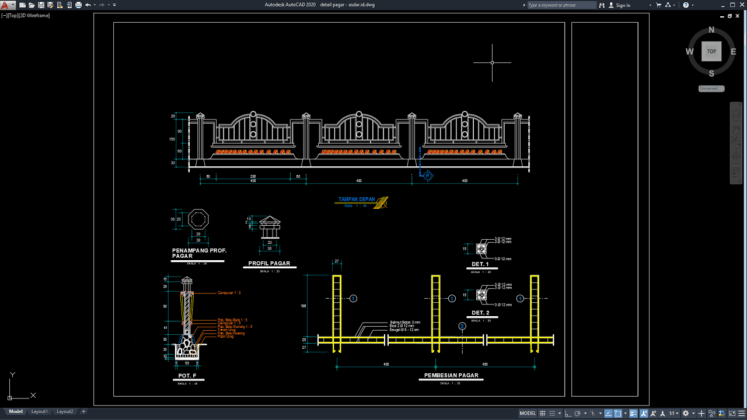Open the 1:1 annotation scale dropdown
The image size is (747, 420).
[674, 413]
